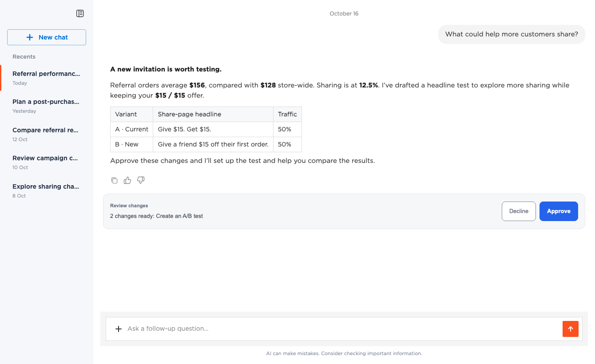This screenshot has width=595, height=364.
Task: Send the follow-up with the arrow button
Action: click(571, 329)
